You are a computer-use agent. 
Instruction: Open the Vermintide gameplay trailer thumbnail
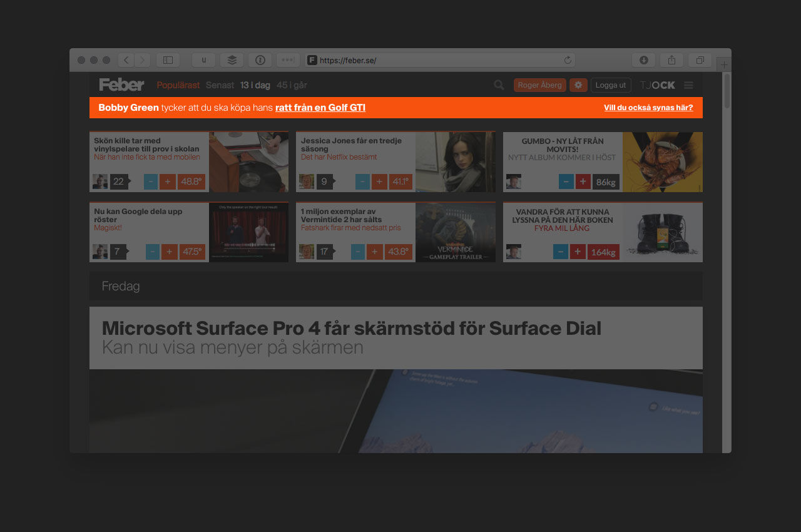click(x=455, y=232)
